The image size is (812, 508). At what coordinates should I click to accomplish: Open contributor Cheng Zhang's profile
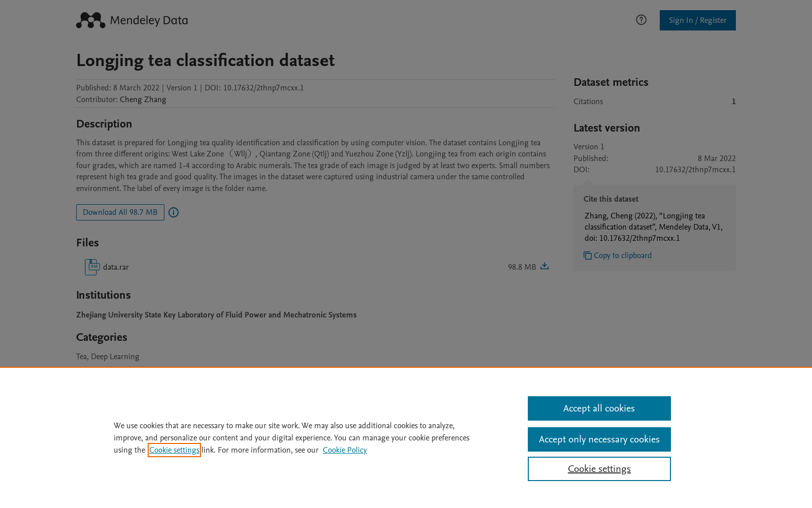tap(143, 100)
